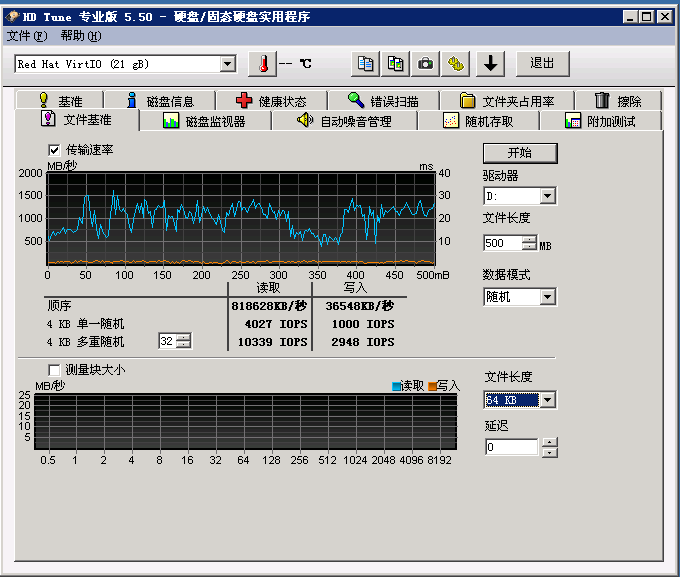Screen dimensions: 680x577
Task: Uncheck the 传输速率 transfer rate checkbox
Action: 54,150
